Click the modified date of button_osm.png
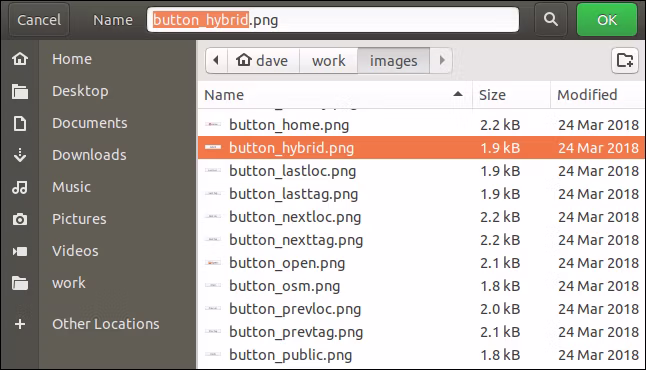The image size is (646, 370). [x=598, y=286]
